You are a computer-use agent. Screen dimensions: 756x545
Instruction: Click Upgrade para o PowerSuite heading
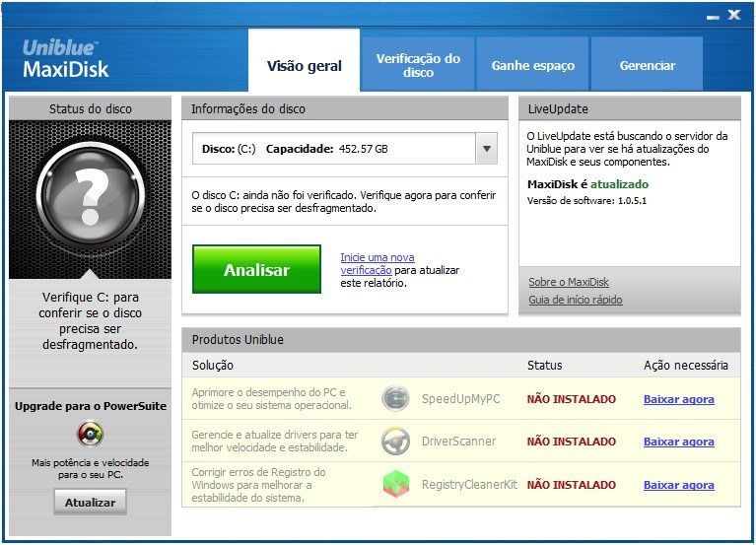point(90,406)
